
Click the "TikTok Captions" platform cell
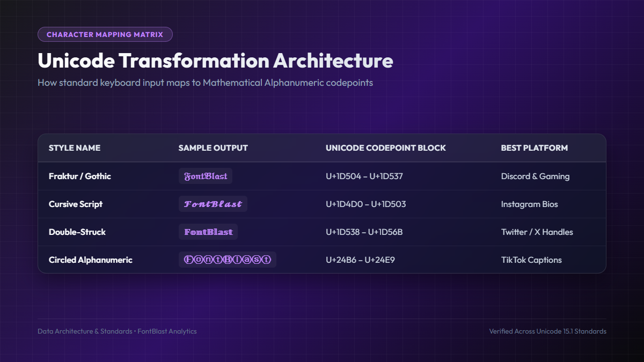coord(531,260)
